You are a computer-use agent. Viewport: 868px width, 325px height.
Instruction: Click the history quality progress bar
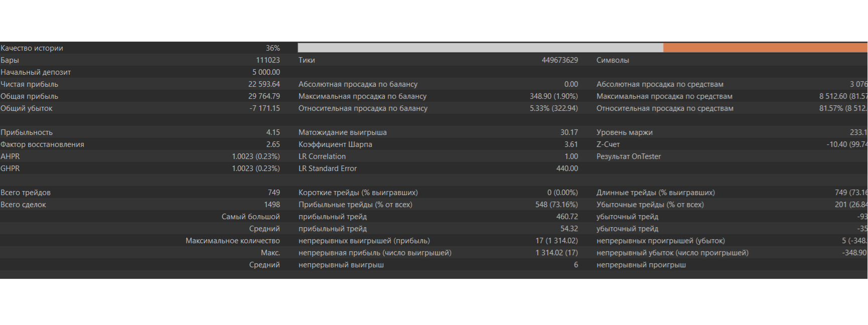click(x=583, y=48)
